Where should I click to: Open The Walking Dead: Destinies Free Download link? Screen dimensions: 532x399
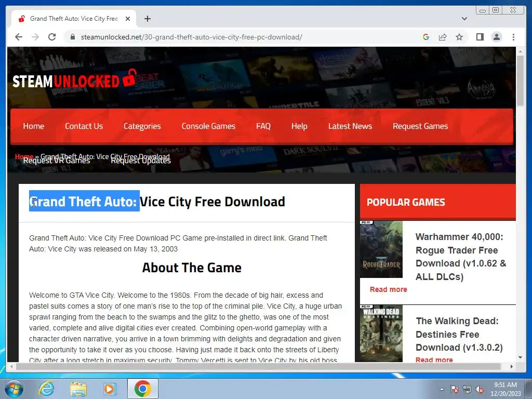[x=459, y=334]
